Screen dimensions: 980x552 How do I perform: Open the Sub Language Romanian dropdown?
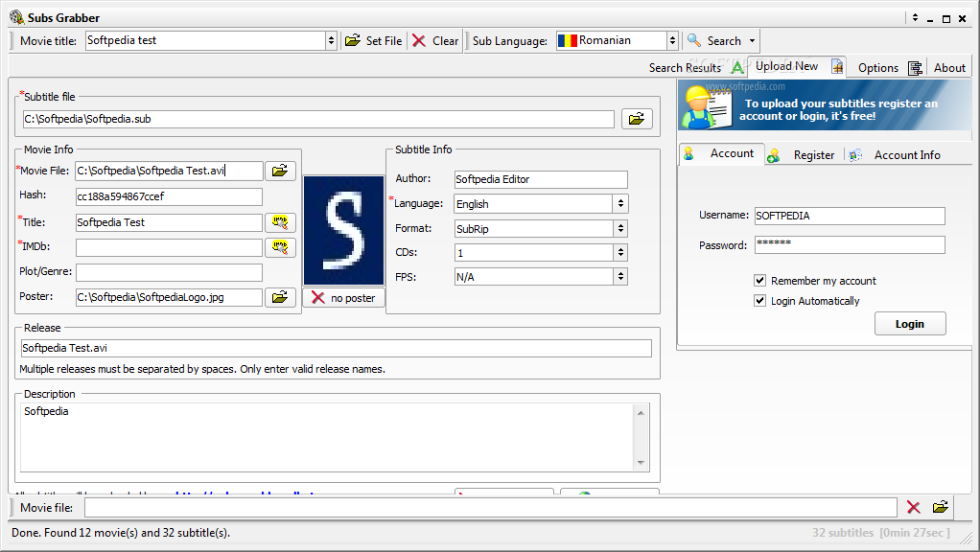point(672,40)
